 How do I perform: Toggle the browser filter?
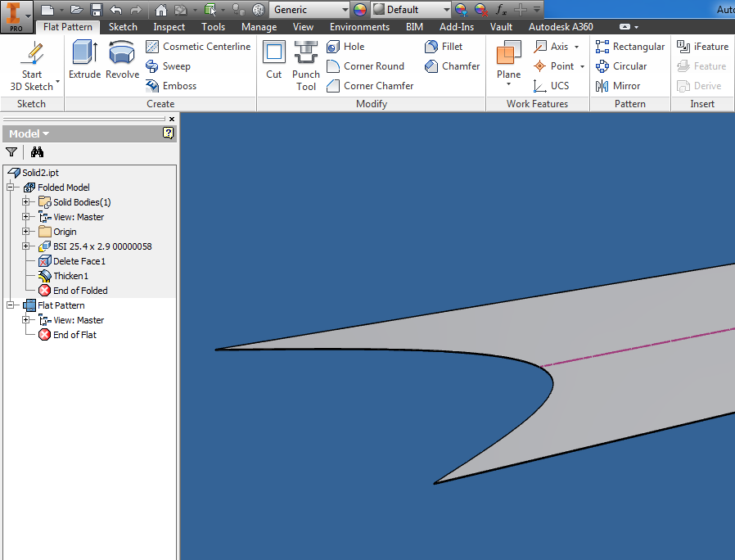point(11,152)
